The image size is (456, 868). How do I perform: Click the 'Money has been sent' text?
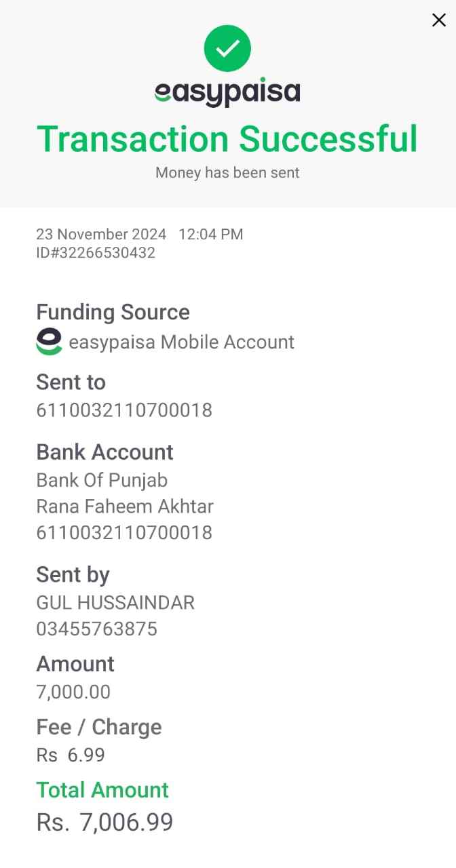coord(227,173)
